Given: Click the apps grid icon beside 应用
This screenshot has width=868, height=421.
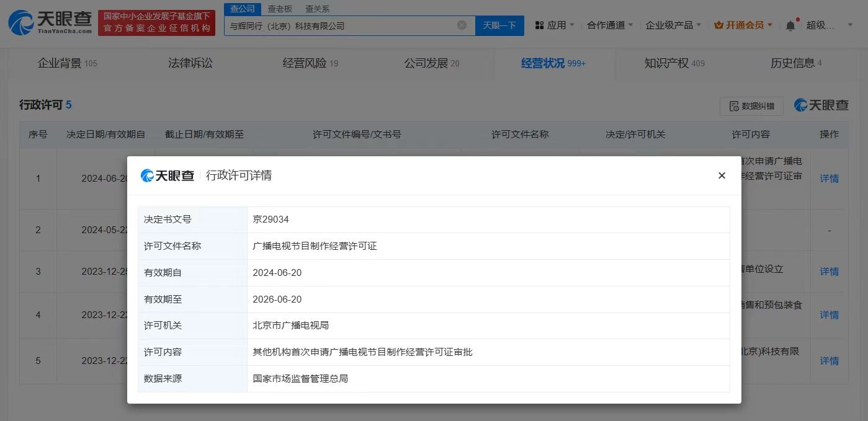Looking at the screenshot, I should coord(539,24).
